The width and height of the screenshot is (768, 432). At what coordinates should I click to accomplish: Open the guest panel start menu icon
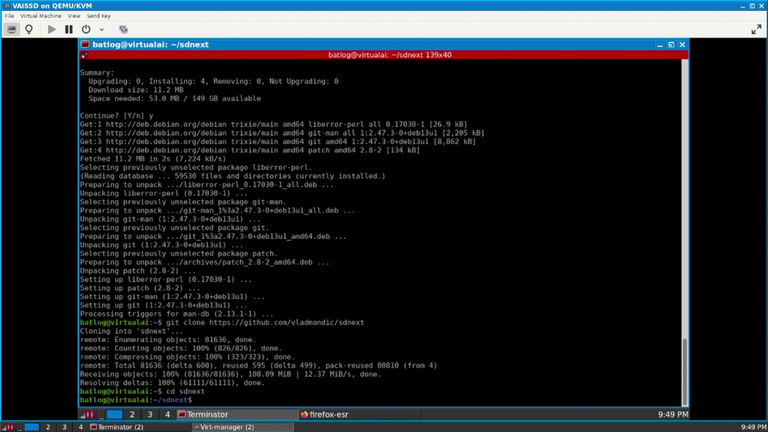tap(88, 414)
